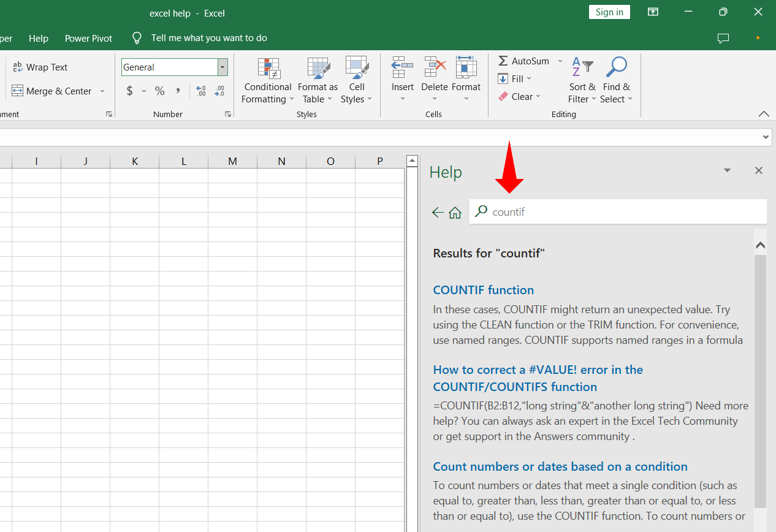776x532 pixels.
Task: Click Ribbon Display Options icon
Action: click(x=653, y=12)
